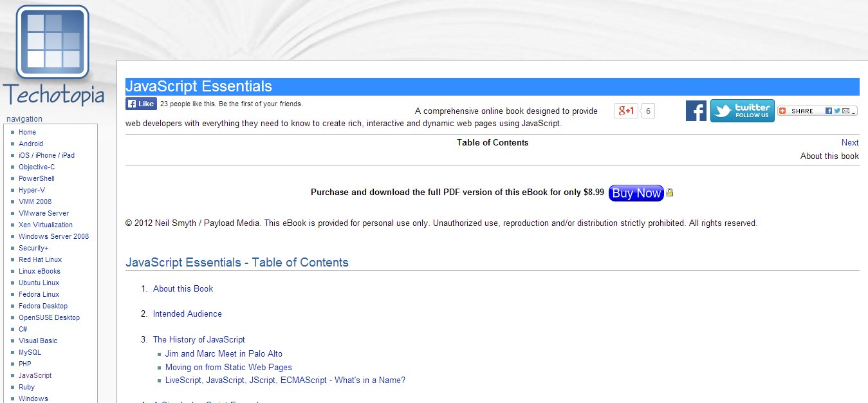Image resolution: width=868 pixels, height=403 pixels.
Task: Select Home in the navigation sidebar
Action: [x=28, y=133]
